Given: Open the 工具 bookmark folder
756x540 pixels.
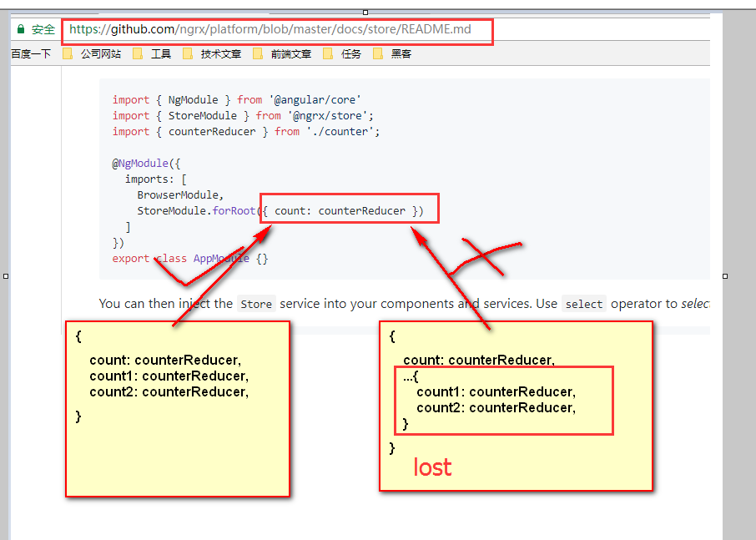Looking at the screenshot, I should tap(152, 53).
